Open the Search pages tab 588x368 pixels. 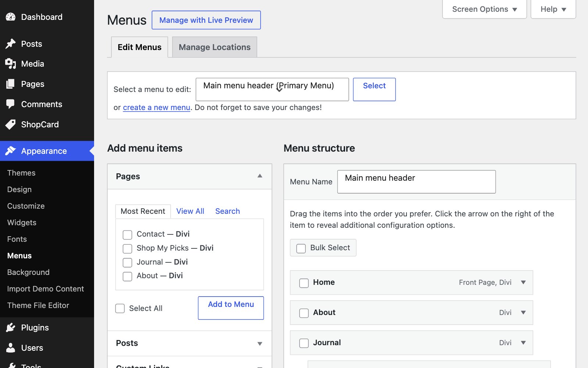point(227,211)
